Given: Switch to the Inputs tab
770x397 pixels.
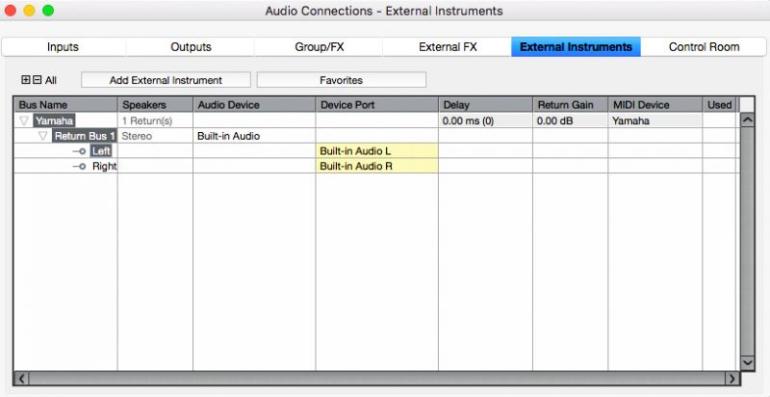Looking at the screenshot, I should [x=63, y=47].
